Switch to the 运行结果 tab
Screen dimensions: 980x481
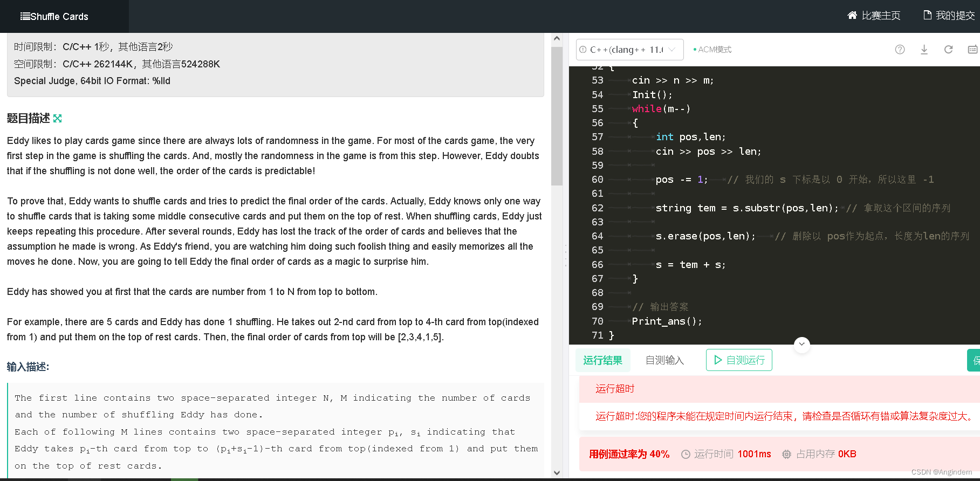click(602, 360)
